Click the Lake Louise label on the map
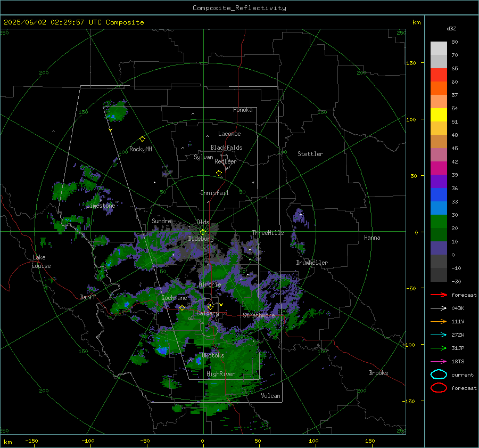Screen dimensions: 479x448 click(x=41, y=262)
